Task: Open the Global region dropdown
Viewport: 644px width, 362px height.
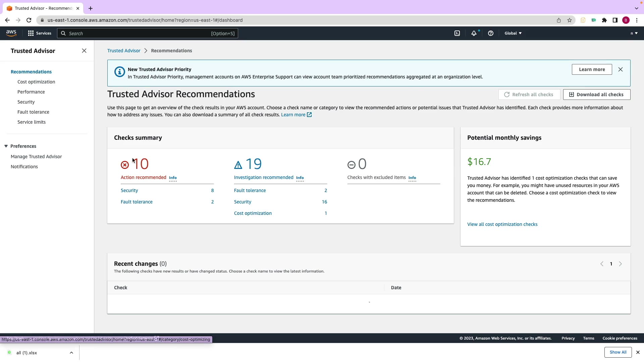Action: tap(513, 33)
